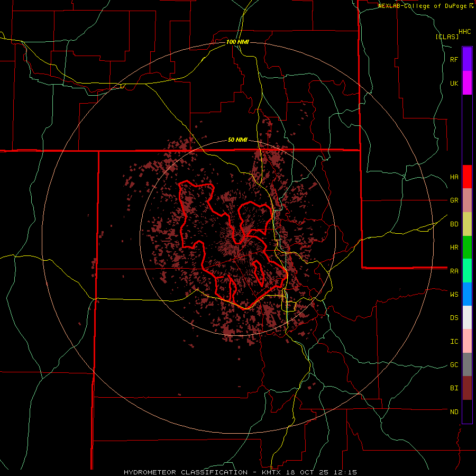Click the DS legend label
This screenshot has width=476, height=476.
[454, 318]
